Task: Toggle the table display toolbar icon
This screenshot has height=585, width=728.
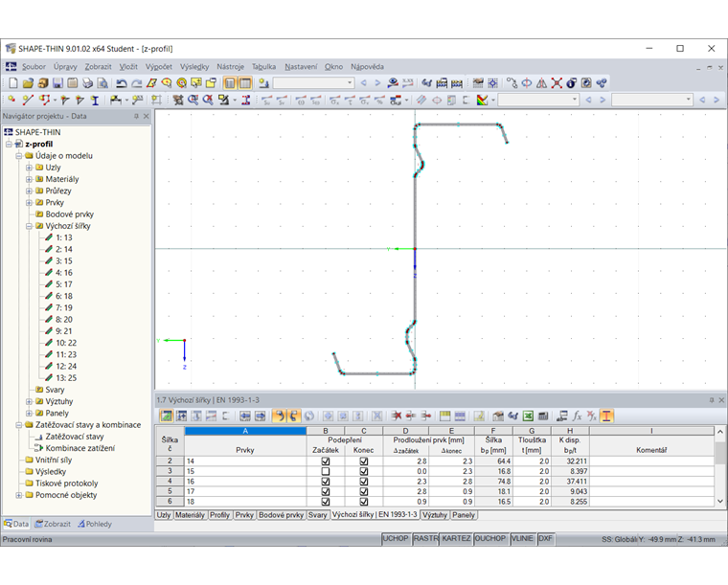Action: click(x=245, y=83)
